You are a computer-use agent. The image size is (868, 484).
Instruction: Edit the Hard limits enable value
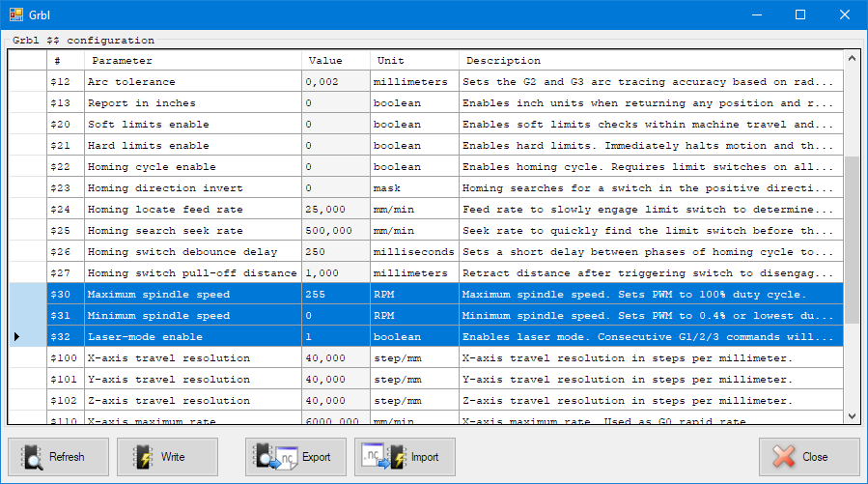pyautogui.click(x=335, y=146)
